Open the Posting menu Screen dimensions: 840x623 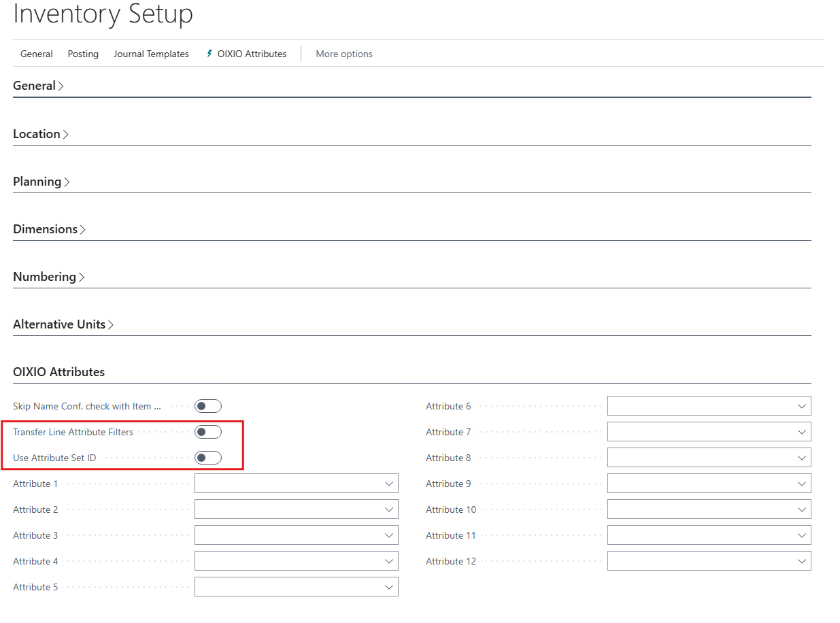(83, 54)
